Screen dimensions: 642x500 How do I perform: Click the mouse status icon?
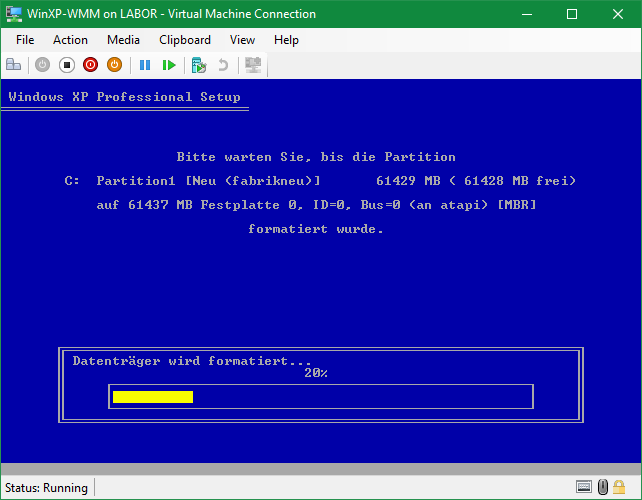pos(604,487)
